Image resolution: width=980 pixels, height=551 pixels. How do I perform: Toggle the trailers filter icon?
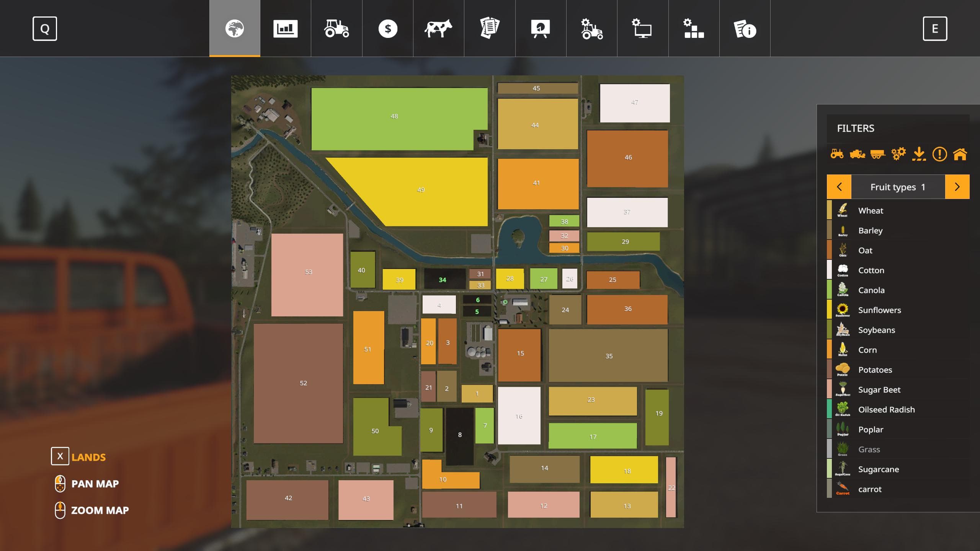[878, 154]
